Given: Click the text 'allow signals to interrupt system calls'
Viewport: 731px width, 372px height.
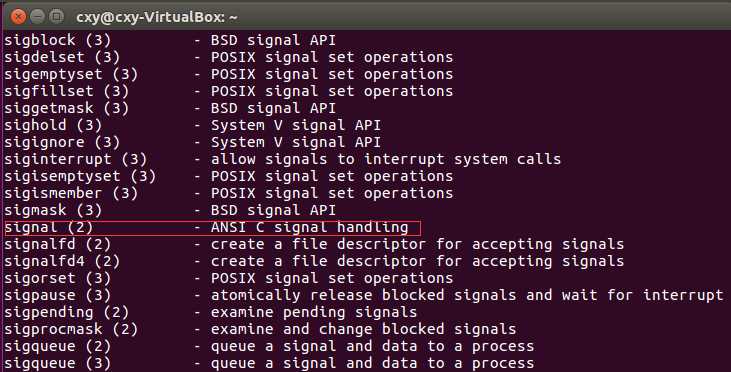Looking at the screenshot, I should [386, 159].
